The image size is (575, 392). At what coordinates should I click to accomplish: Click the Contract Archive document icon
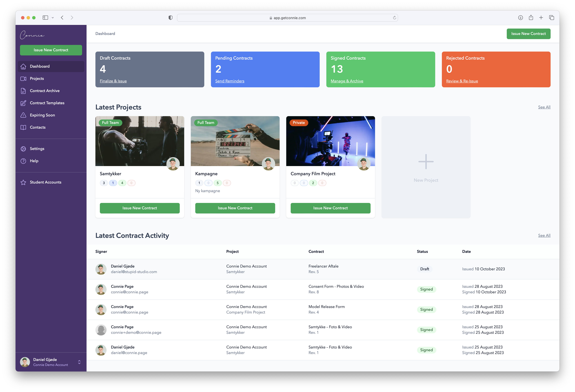pos(23,91)
